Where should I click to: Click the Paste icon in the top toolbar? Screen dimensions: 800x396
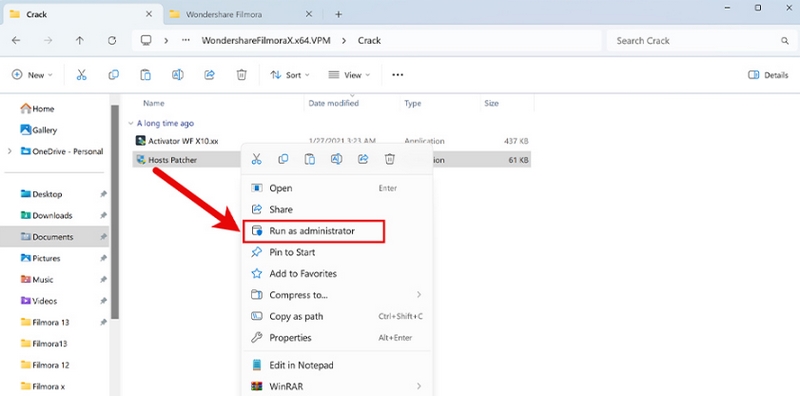(145, 75)
